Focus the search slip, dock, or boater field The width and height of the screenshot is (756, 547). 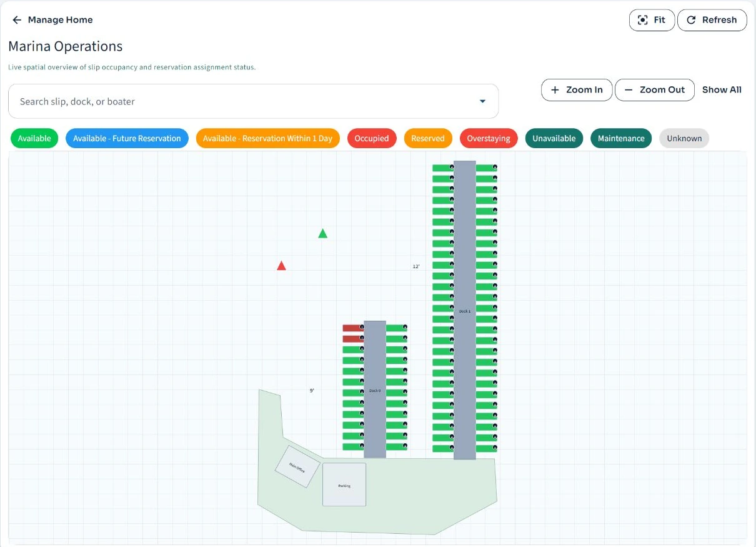pyautogui.click(x=253, y=101)
